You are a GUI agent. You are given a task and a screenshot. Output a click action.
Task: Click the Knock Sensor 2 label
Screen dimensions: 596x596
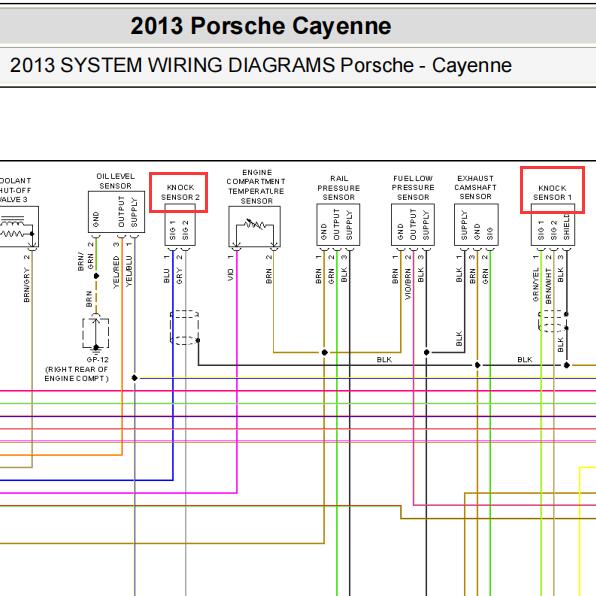pos(180,192)
